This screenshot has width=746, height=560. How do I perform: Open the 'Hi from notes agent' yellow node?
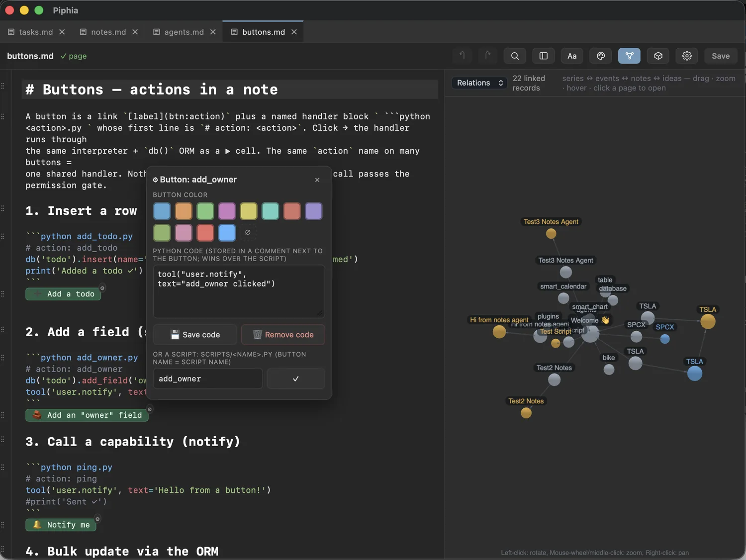tap(499, 332)
